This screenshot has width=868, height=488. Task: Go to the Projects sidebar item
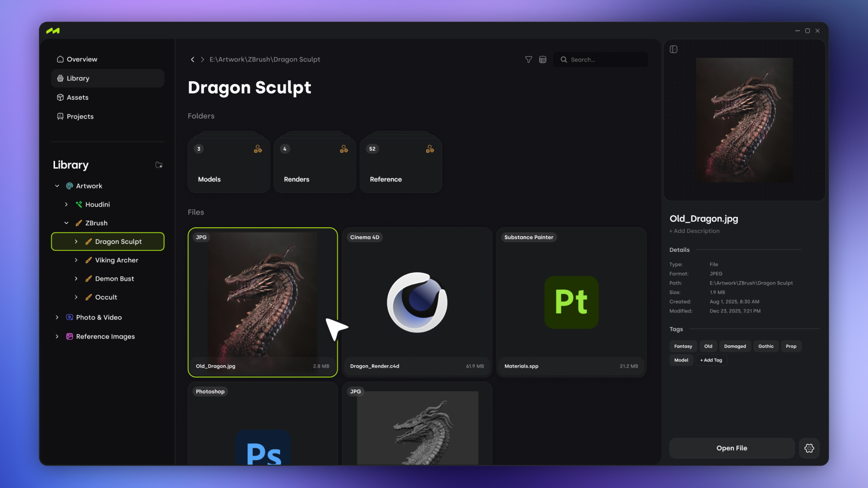[x=80, y=117]
